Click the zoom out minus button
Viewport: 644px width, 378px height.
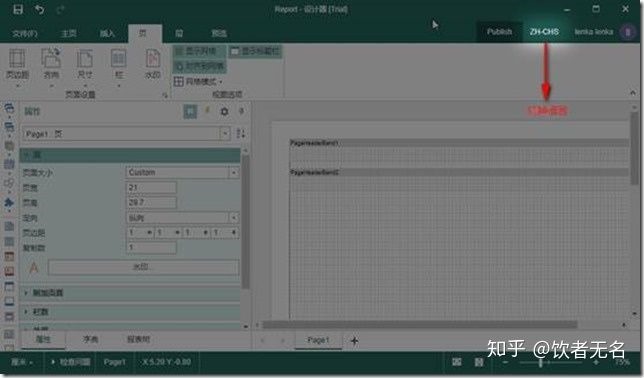point(505,362)
